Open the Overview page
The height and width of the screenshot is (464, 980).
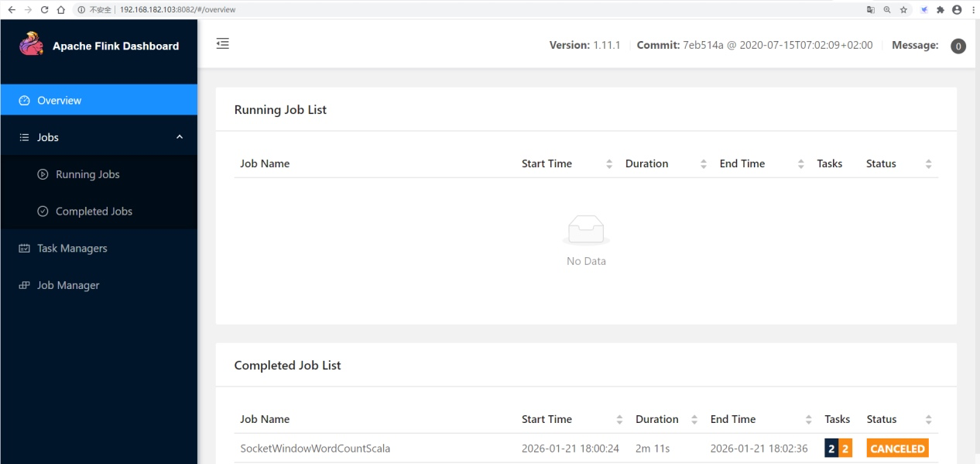(x=99, y=101)
